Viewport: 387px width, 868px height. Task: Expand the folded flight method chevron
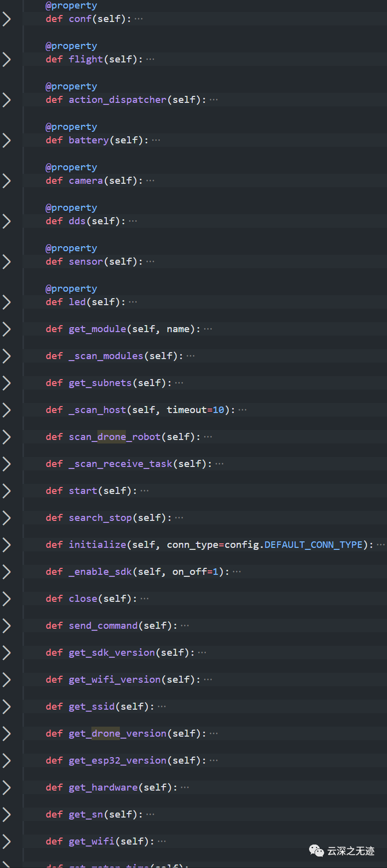[x=6, y=59]
